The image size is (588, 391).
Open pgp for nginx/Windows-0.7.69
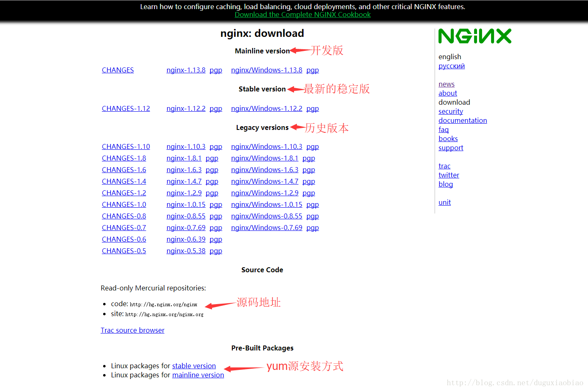tap(313, 228)
